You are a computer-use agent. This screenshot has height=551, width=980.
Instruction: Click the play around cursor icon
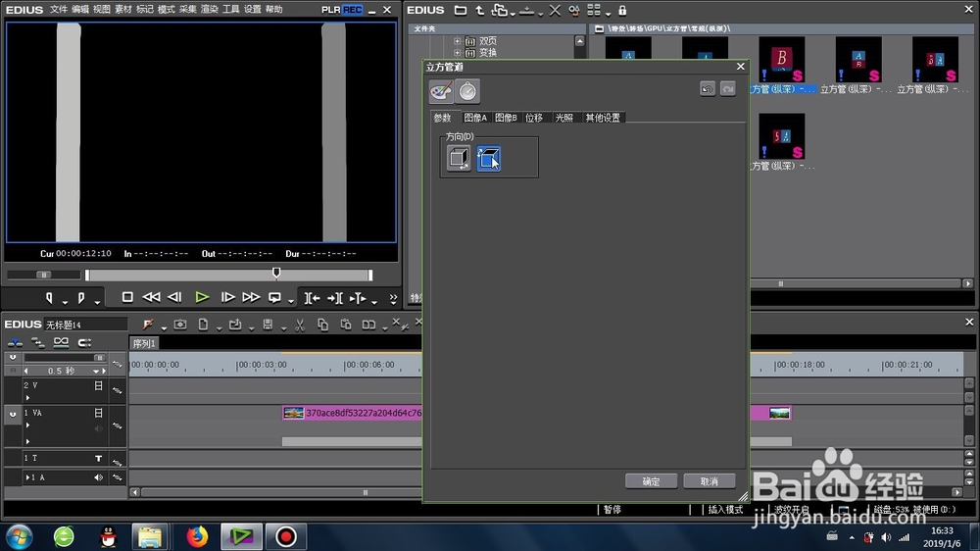tap(358, 298)
